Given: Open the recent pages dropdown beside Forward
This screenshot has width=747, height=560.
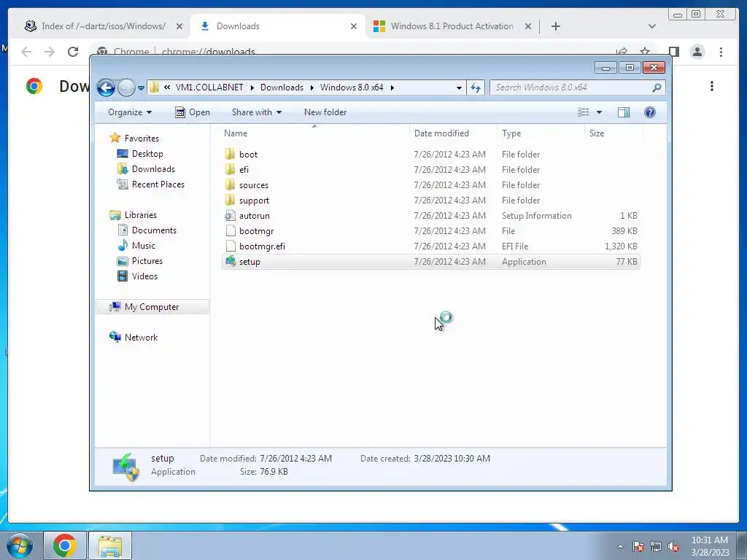Looking at the screenshot, I should (x=141, y=88).
